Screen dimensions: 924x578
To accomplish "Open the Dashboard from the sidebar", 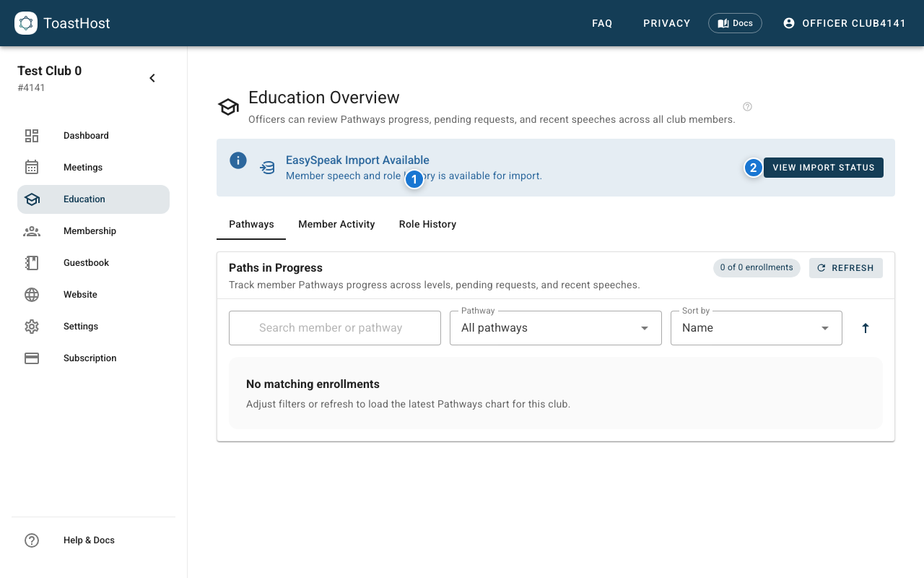I will tap(32, 135).
